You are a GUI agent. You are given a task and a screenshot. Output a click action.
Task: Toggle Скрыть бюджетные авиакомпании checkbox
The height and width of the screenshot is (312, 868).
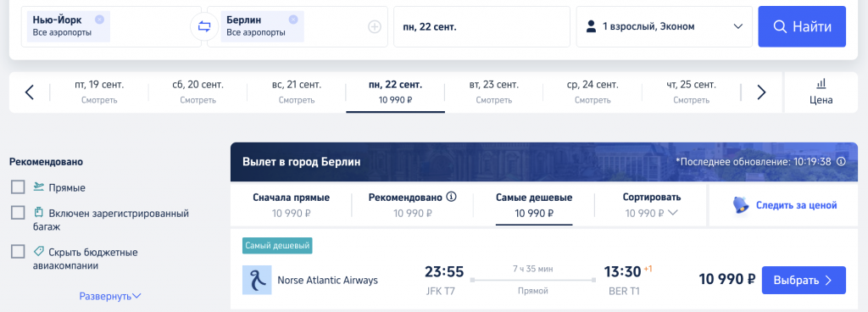pos(18,252)
